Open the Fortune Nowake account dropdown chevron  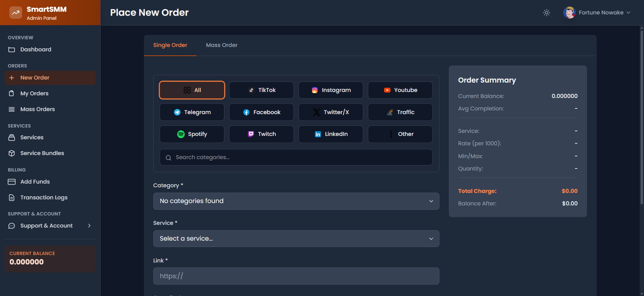(628, 13)
